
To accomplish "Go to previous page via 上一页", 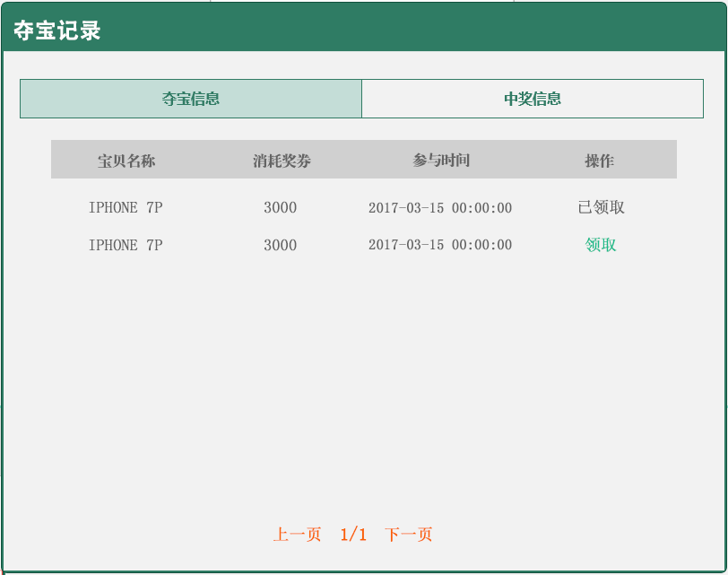I will (x=297, y=535).
